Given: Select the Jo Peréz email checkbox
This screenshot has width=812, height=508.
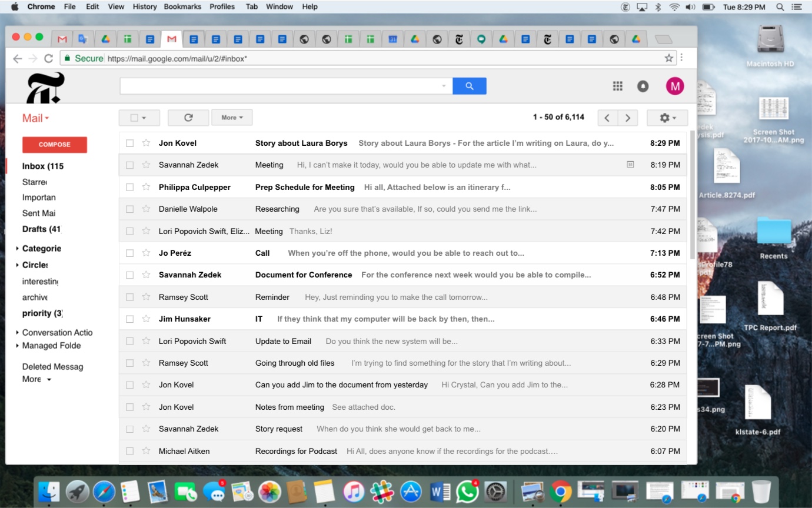Looking at the screenshot, I should tap(130, 253).
